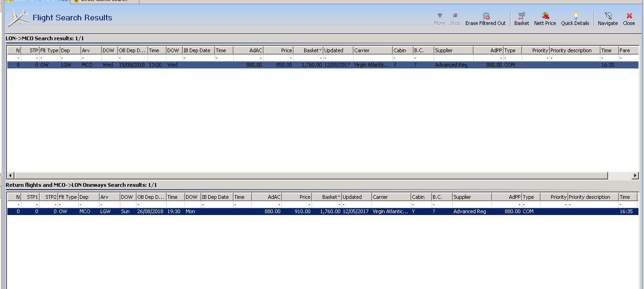
Task: Sort LON->MCO grid by Dep header
Action: coord(70,50)
